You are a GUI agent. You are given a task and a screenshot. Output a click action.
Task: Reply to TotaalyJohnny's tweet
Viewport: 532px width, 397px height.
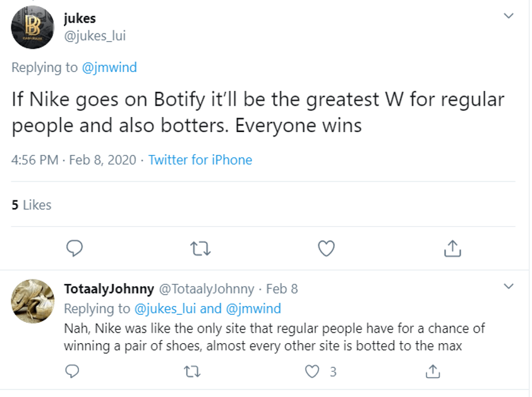click(x=72, y=371)
